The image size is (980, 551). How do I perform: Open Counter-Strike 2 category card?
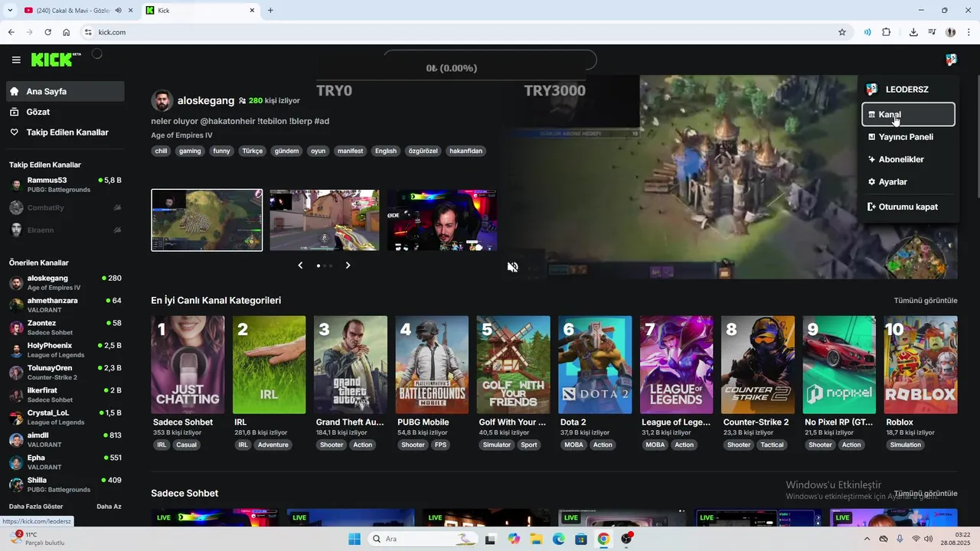click(x=758, y=365)
